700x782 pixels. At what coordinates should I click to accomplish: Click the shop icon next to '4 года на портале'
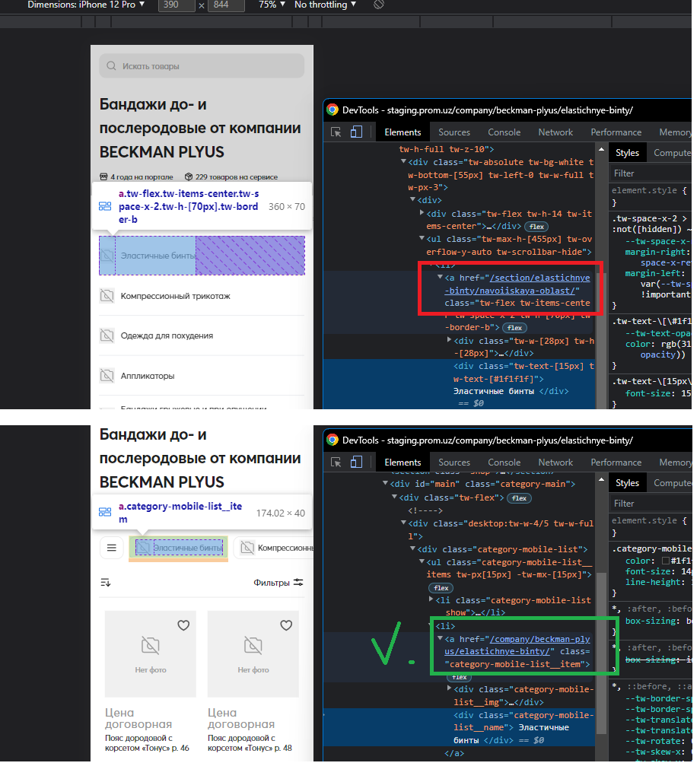tap(103, 176)
